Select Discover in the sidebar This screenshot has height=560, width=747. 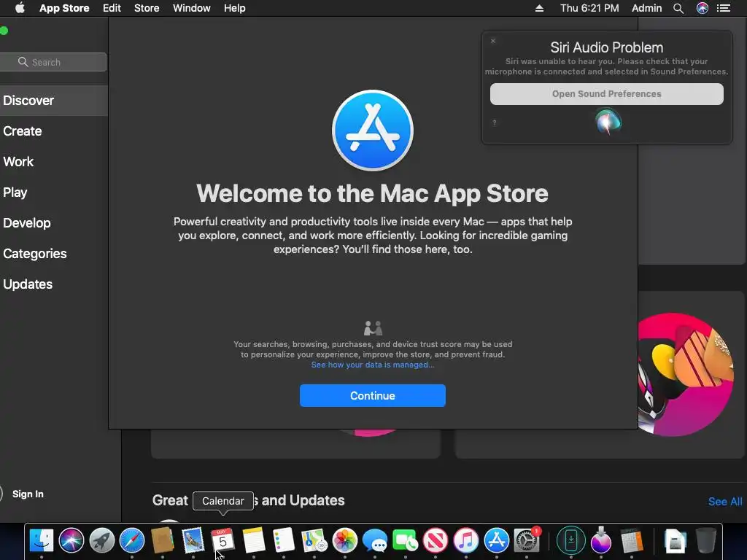[x=54, y=101]
